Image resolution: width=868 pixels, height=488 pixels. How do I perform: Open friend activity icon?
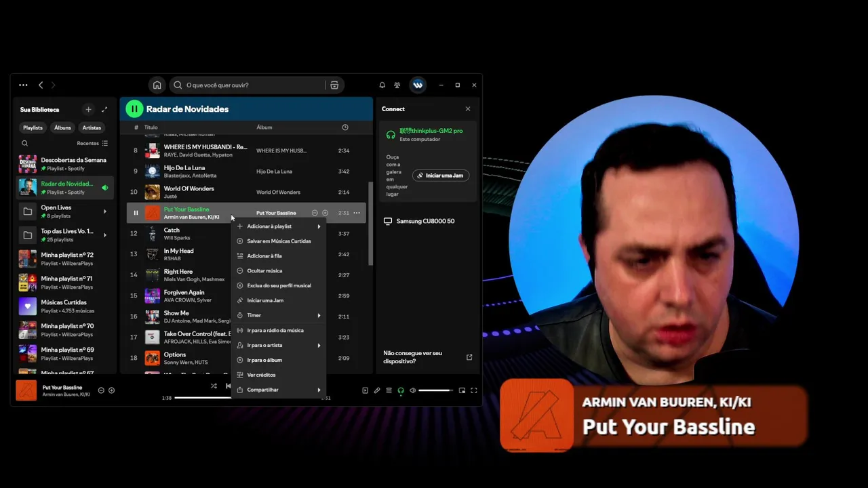point(397,85)
